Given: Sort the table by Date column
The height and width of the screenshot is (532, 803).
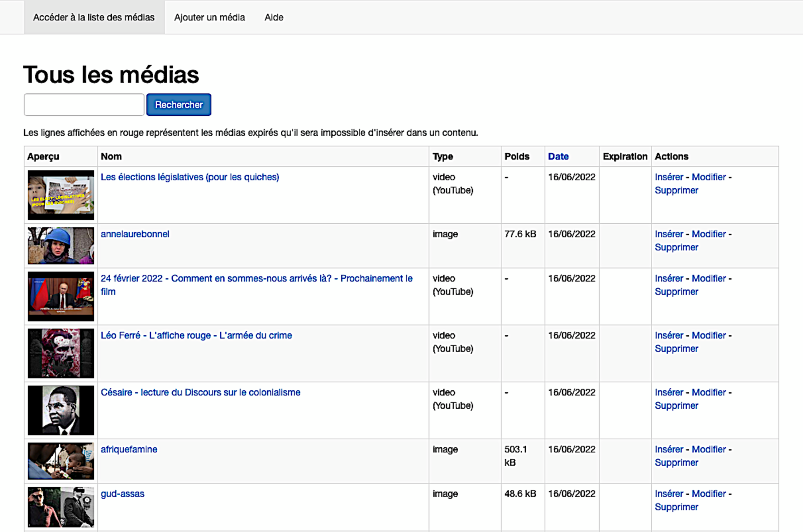Looking at the screenshot, I should [x=558, y=156].
